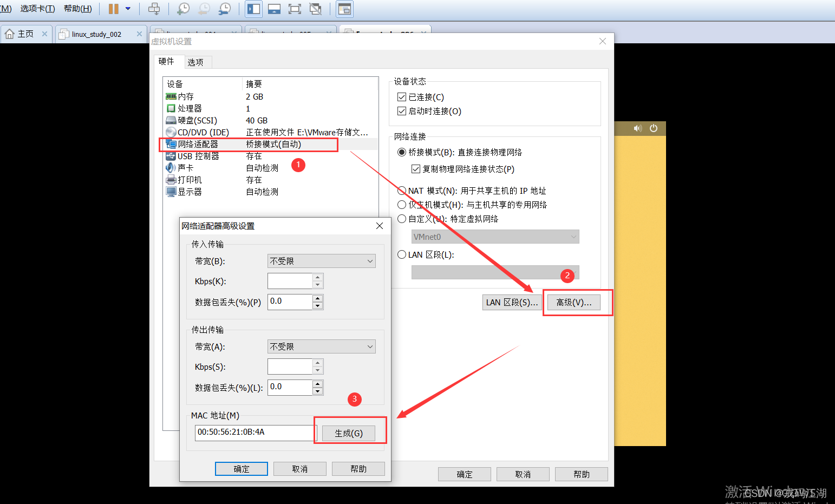Decrease outgoing 数据包丢失(%)(L) stepper value
The image size is (835, 504).
tap(318, 391)
